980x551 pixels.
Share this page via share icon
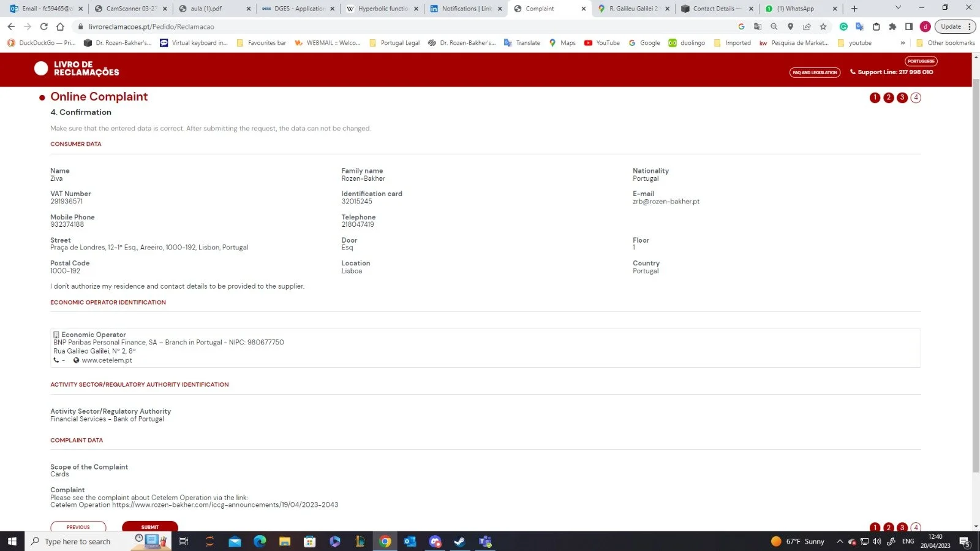807,26
